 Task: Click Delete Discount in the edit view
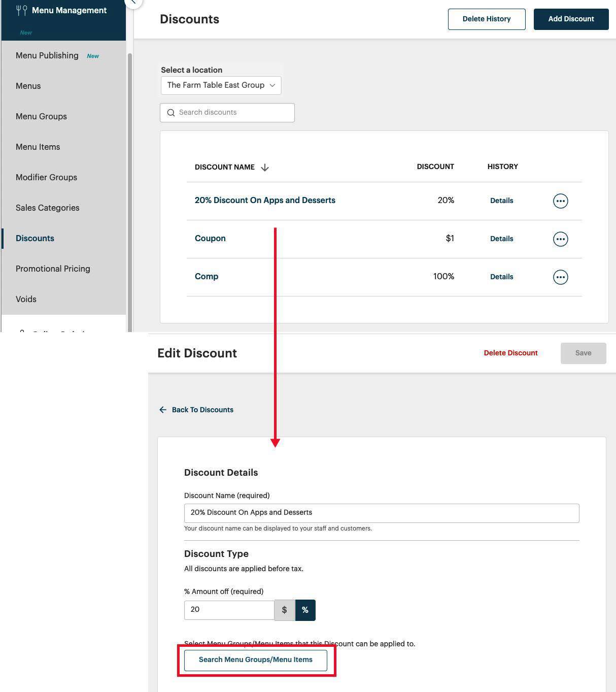point(510,353)
